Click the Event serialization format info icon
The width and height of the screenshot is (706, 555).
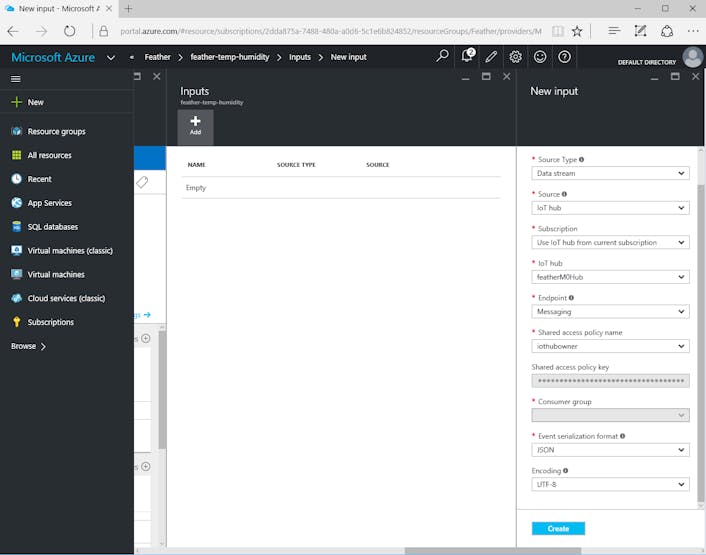(x=622, y=436)
